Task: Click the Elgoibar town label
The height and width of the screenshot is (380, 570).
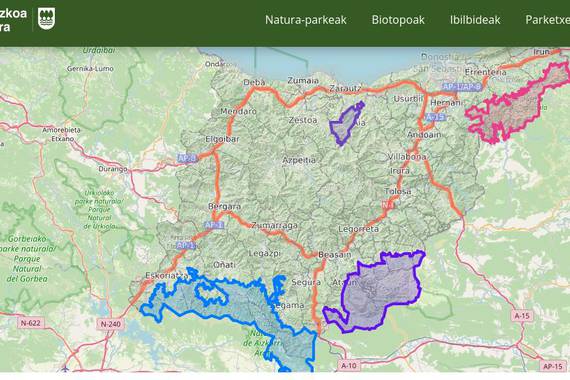Action: click(x=222, y=139)
